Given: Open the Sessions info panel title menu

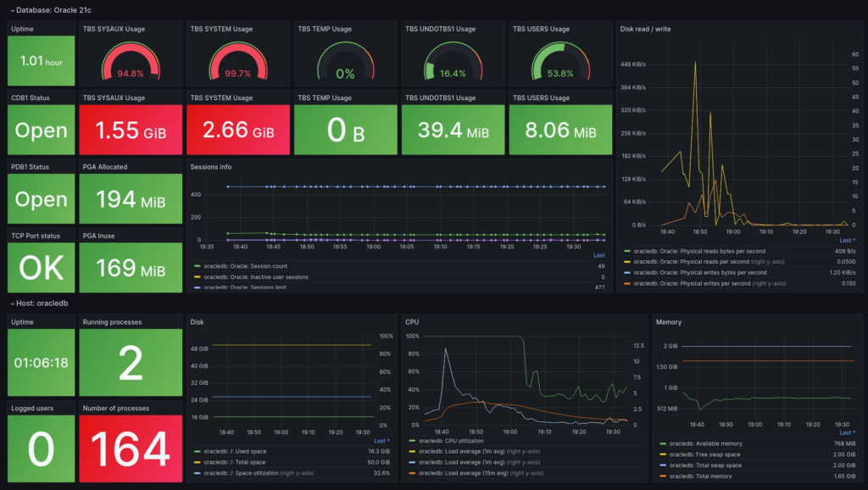Looking at the screenshot, I should point(211,167).
